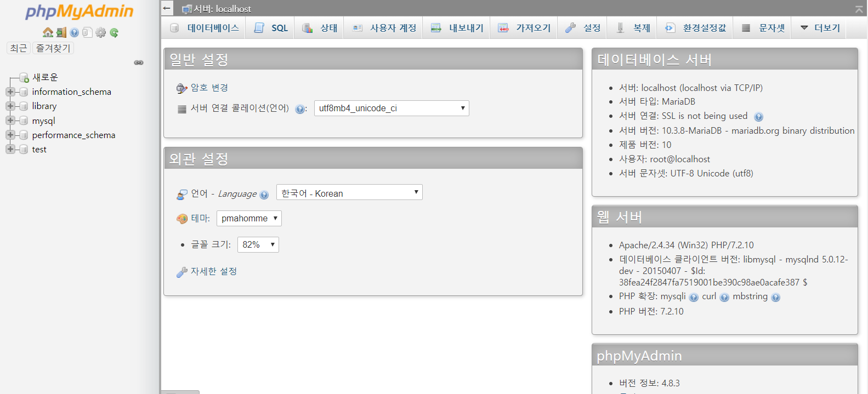Screen dimensions: 868x394
Task: Click 새로운 new database link
Action: click(x=45, y=77)
